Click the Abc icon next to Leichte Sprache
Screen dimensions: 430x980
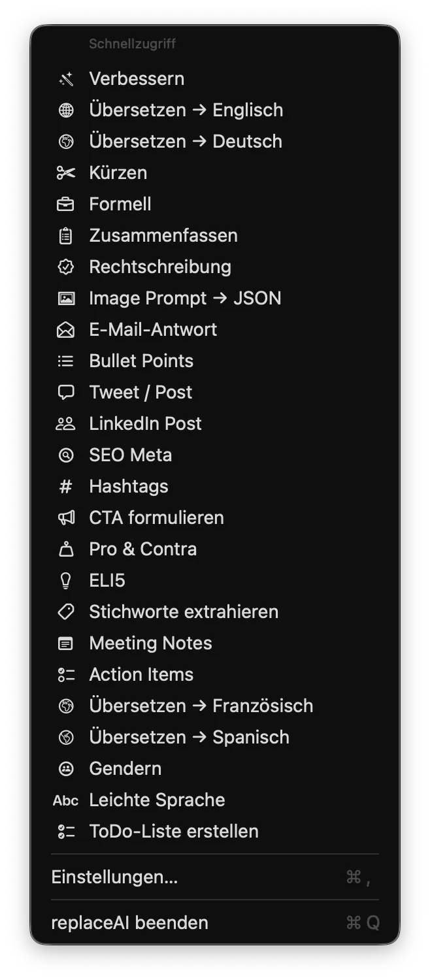[x=65, y=800]
